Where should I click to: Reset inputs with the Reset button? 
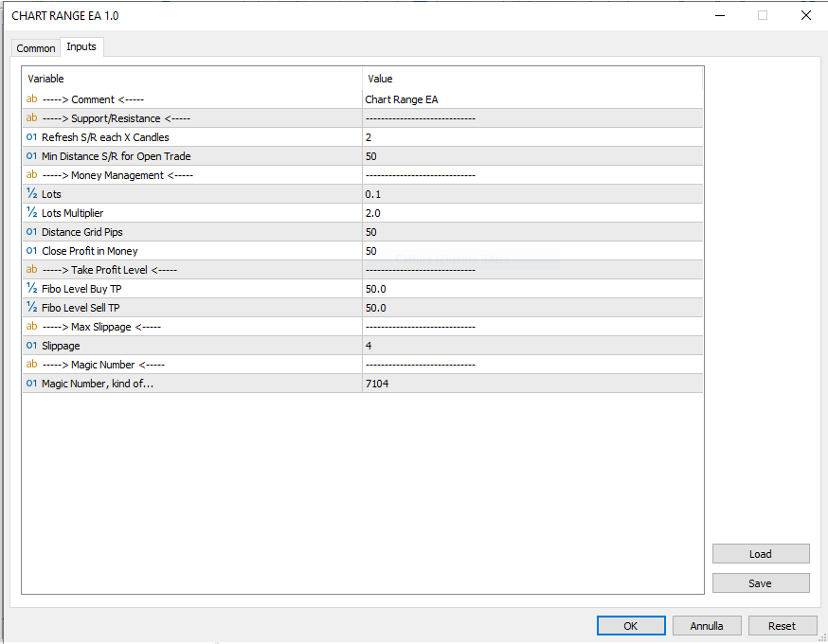click(783, 625)
